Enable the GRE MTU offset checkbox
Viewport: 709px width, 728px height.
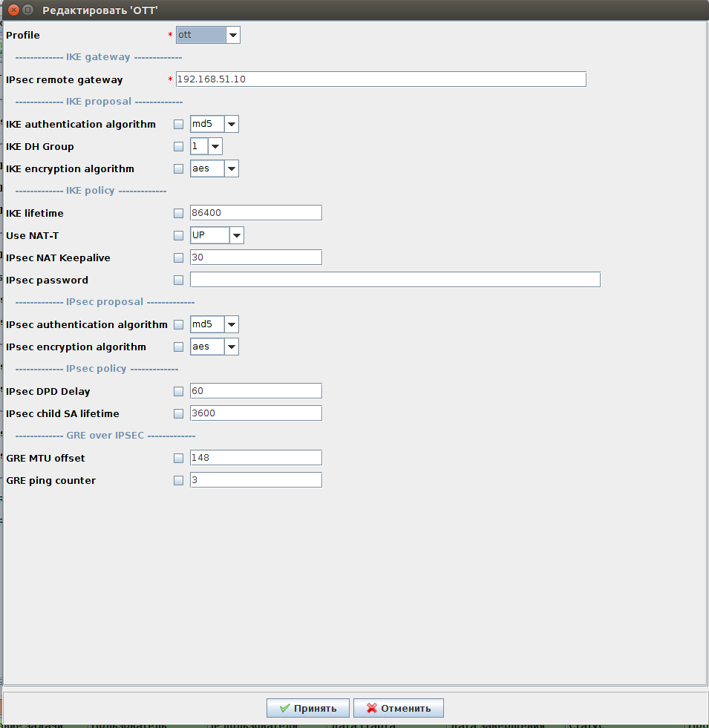coord(178,459)
